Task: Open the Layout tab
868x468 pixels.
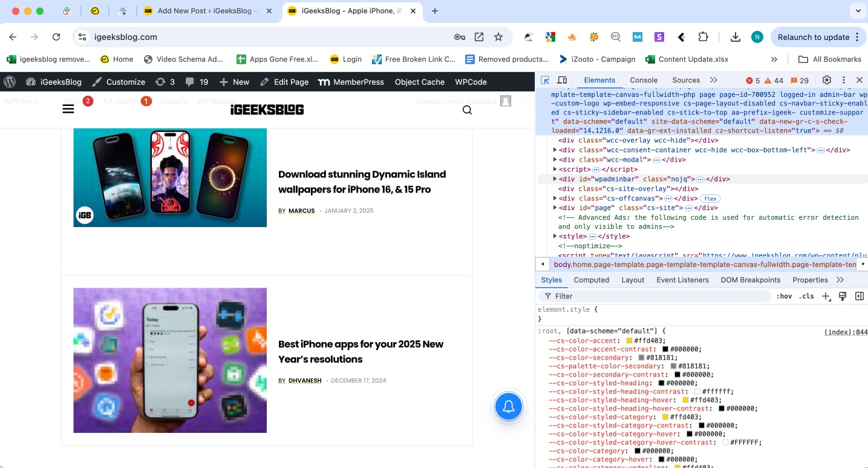Action: click(x=633, y=280)
